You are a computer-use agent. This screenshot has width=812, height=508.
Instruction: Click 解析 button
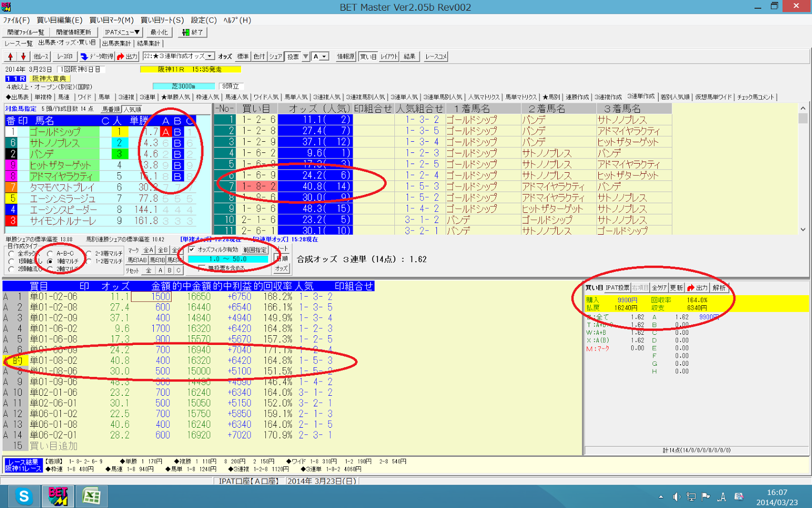pos(720,288)
